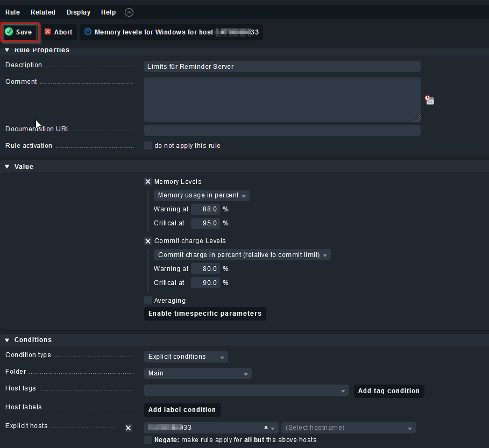This screenshot has width=489, height=448.
Task: Open the 'Memory usage in percent' dropdown
Action: (202, 196)
